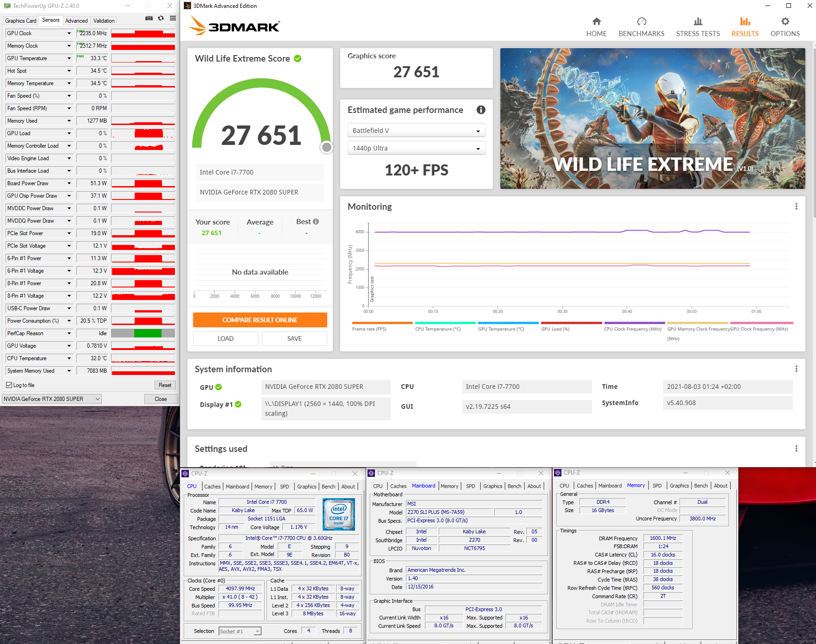Screen dimensions: 816x644
Task: Open Settings used three-dot menu
Action: tap(796, 449)
